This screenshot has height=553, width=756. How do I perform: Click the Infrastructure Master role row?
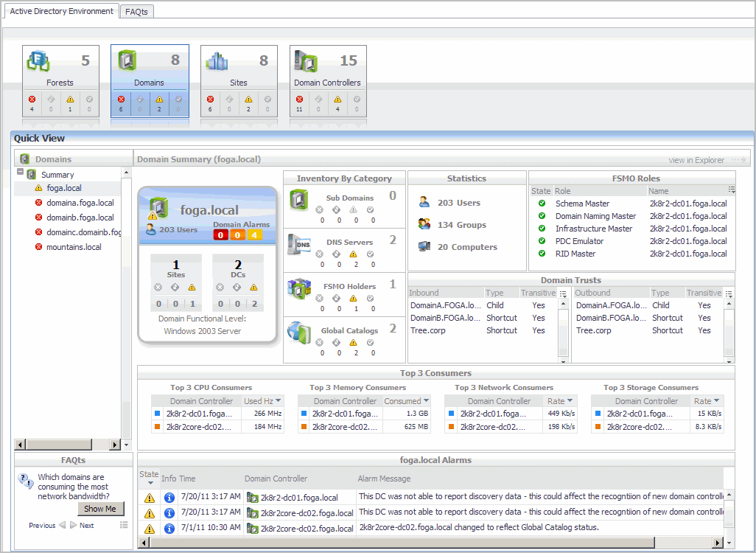coord(632,229)
